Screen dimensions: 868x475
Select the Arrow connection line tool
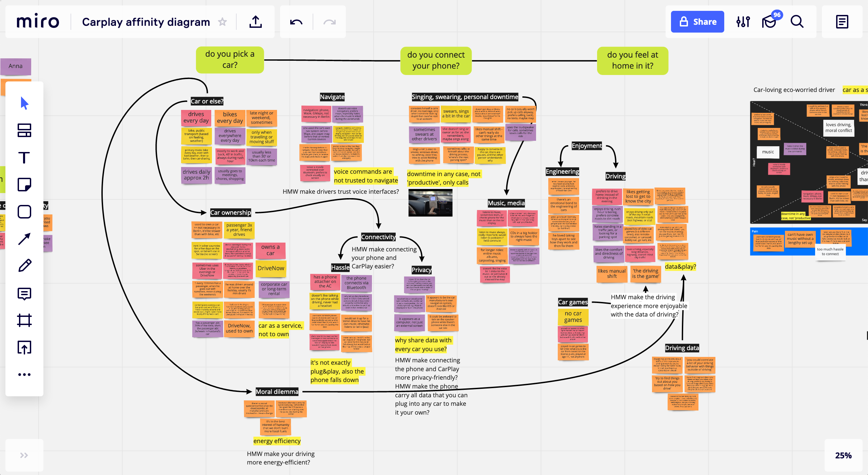(24, 239)
